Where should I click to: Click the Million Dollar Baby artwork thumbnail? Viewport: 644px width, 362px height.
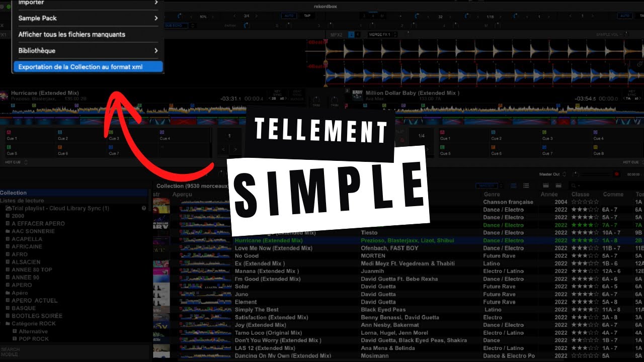[x=357, y=95]
